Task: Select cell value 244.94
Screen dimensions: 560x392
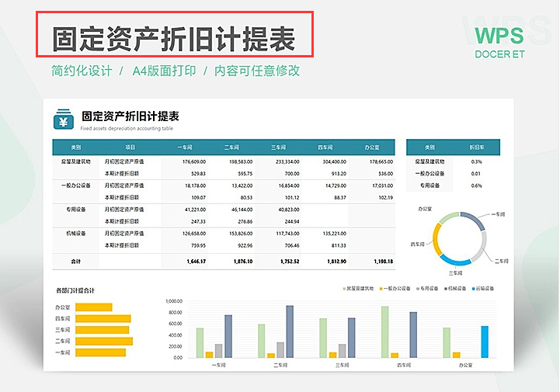Action: tap(292, 222)
